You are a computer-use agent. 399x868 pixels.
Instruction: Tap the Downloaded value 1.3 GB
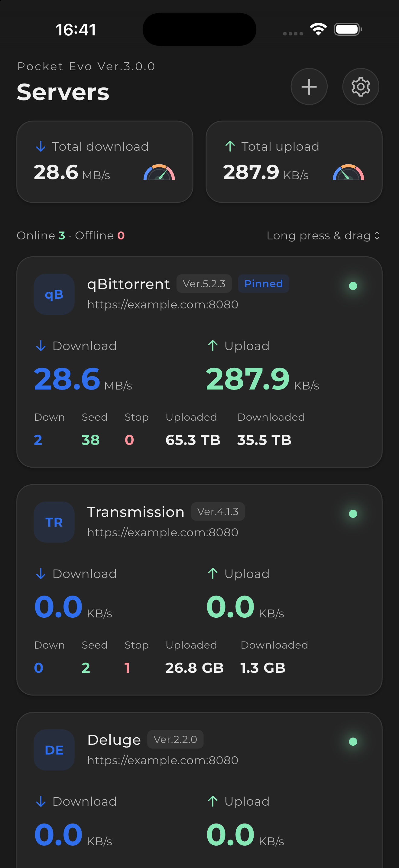point(263,668)
